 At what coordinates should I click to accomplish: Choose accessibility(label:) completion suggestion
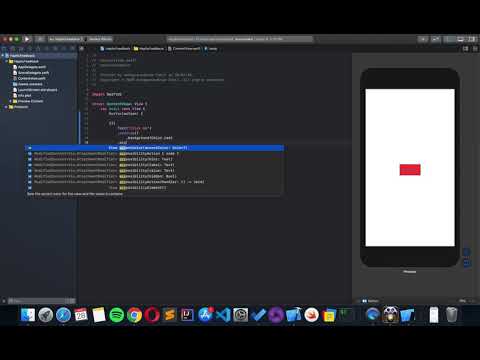pos(155,165)
